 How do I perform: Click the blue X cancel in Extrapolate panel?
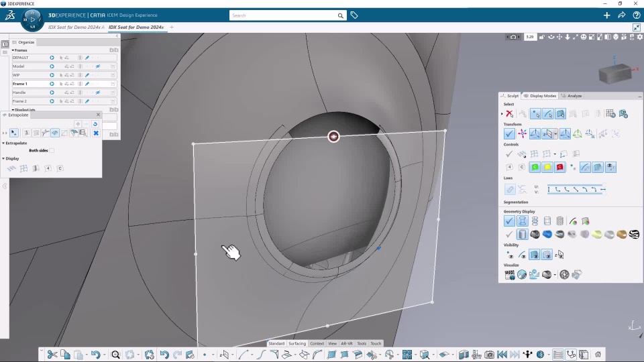point(96,133)
